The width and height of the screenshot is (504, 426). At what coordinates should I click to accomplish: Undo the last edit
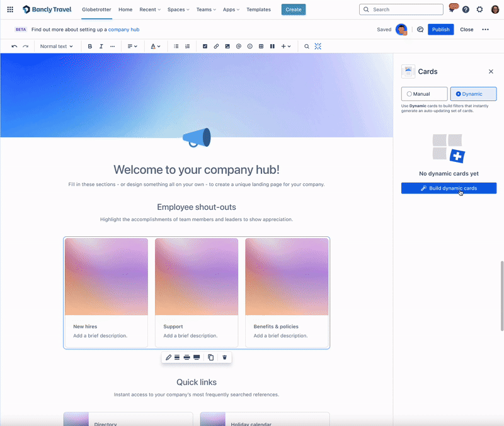tap(14, 46)
